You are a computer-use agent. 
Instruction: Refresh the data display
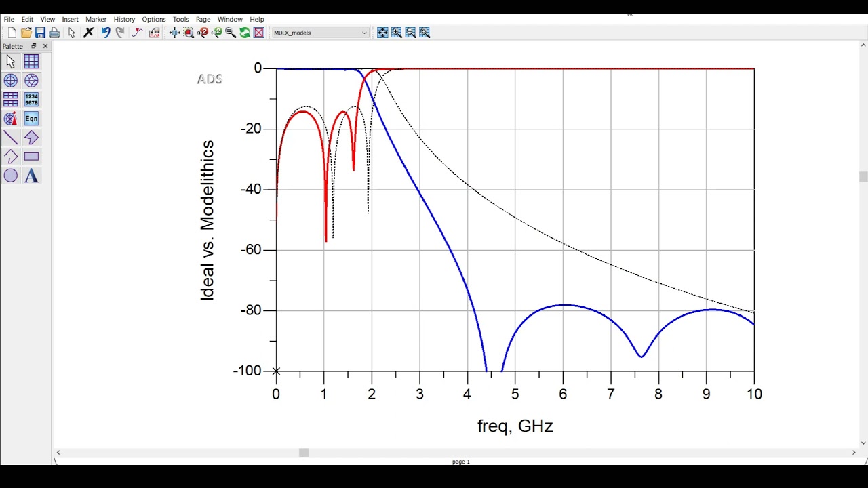coord(245,33)
